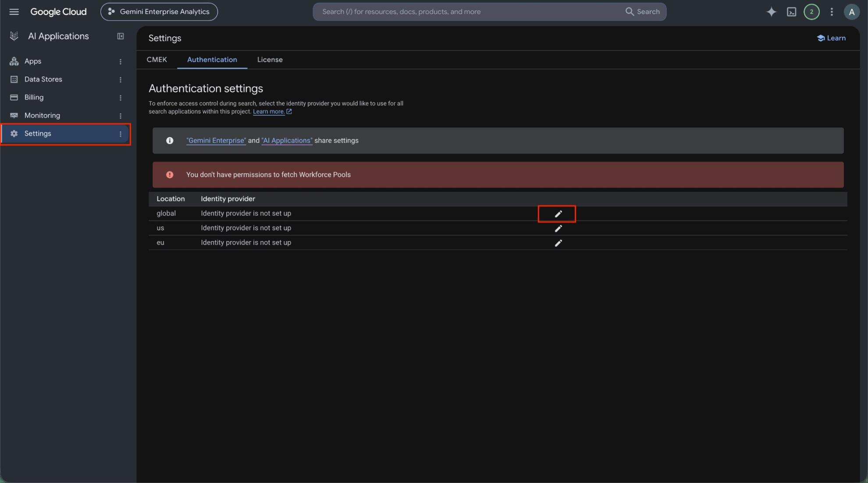Select Settings in the sidebar
Screen dimensions: 868x483
[65, 134]
